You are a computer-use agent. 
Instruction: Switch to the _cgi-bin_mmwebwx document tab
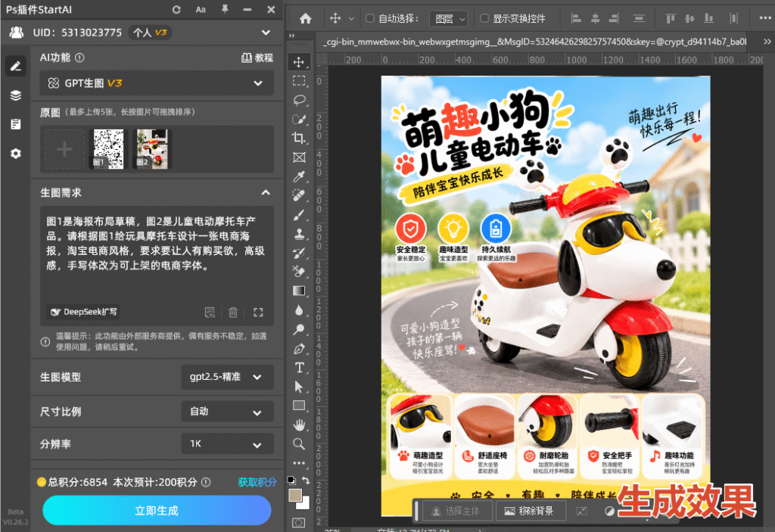click(x=534, y=42)
